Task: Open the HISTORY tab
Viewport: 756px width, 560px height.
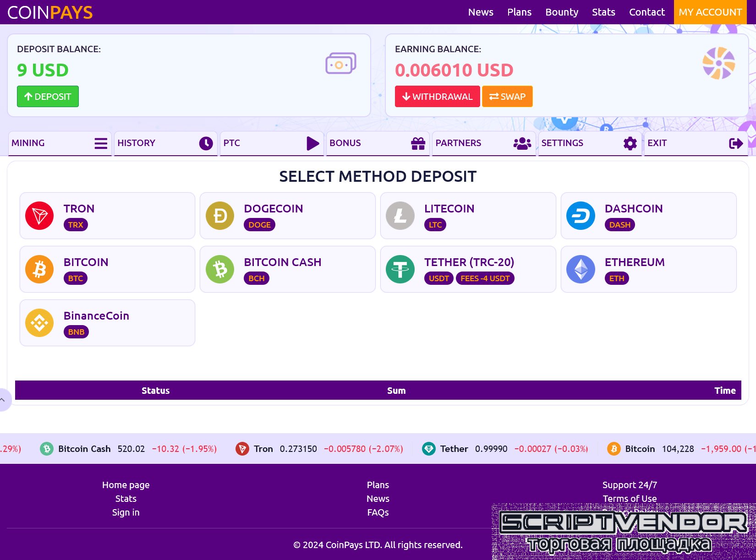Action: [x=165, y=143]
